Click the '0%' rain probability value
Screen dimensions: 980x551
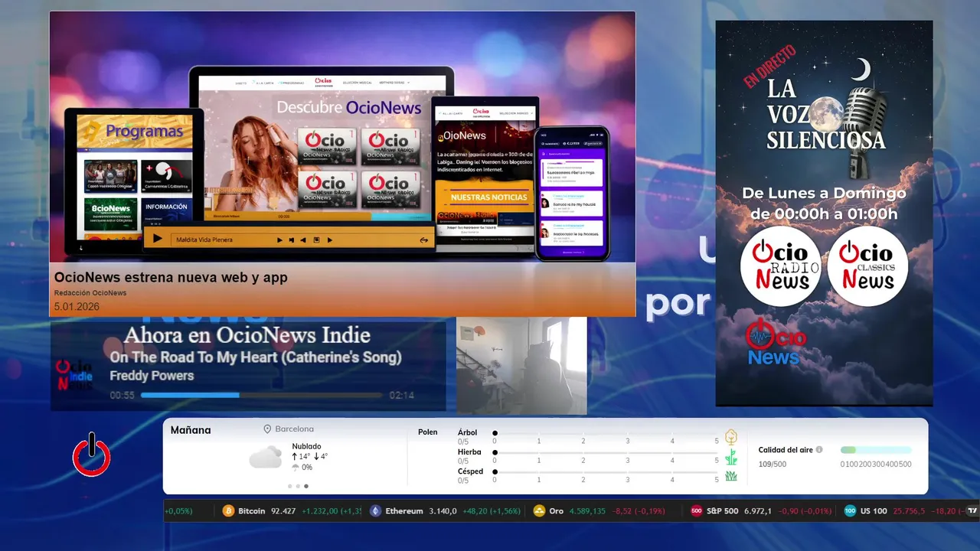click(x=307, y=468)
